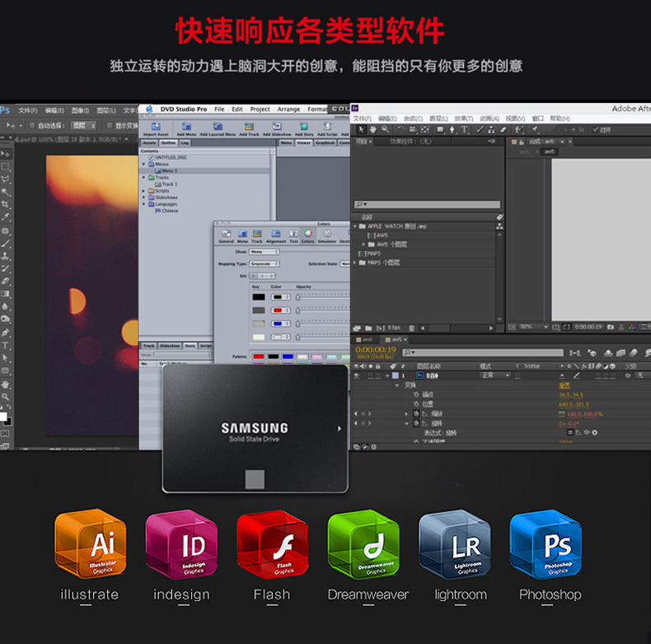Click the Lightroom LR cube icon

(455, 544)
